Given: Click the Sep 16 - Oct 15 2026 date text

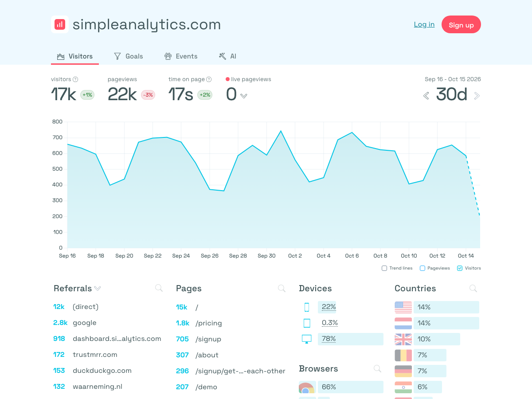Looking at the screenshot, I should [x=453, y=79].
